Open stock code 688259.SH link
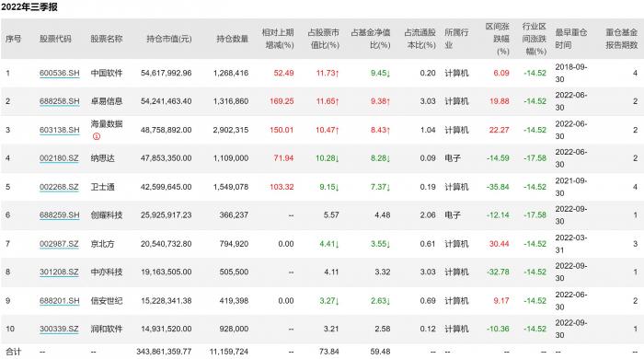 tap(59, 214)
